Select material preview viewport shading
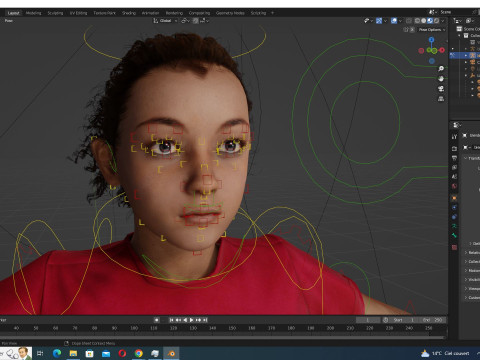The height and width of the screenshot is (360, 480). [x=430, y=21]
